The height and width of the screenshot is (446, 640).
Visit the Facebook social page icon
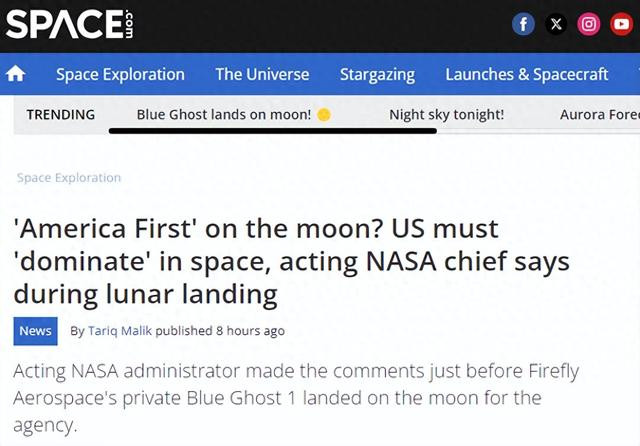[523, 24]
